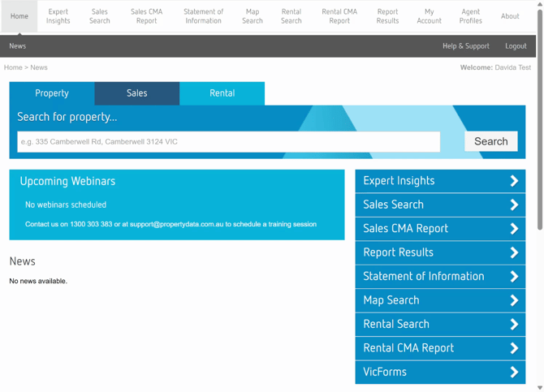Click the arrow next to VicForms
544x392 pixels.
(514, 373)
